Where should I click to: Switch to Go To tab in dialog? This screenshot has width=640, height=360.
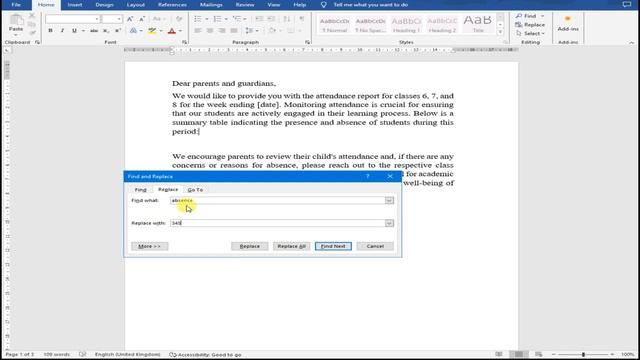(195, 190)
